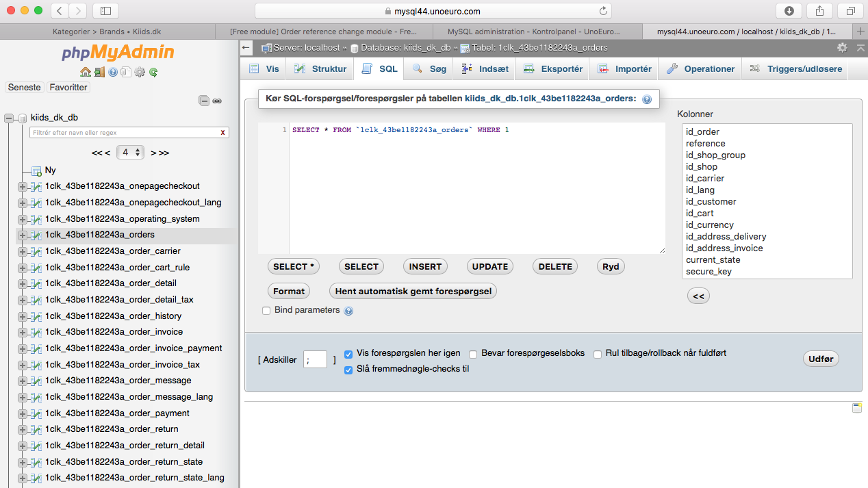Screen dimensions: 868x488
Task: Open a new Safari tab with plus
Action: pos(860,31)
